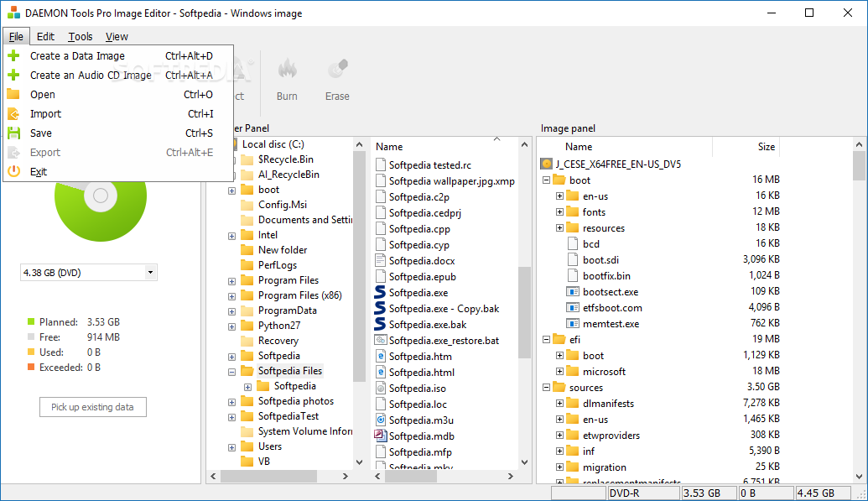
Task: Expand the Program Files tree node
Action: tap(232, 281)
